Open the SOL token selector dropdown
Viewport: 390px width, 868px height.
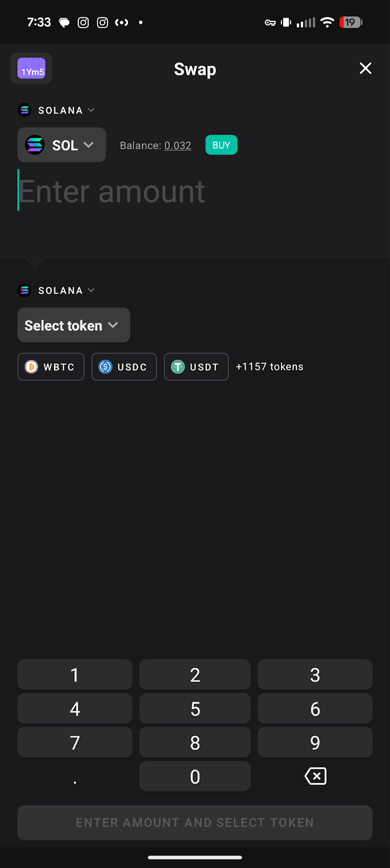61,145
